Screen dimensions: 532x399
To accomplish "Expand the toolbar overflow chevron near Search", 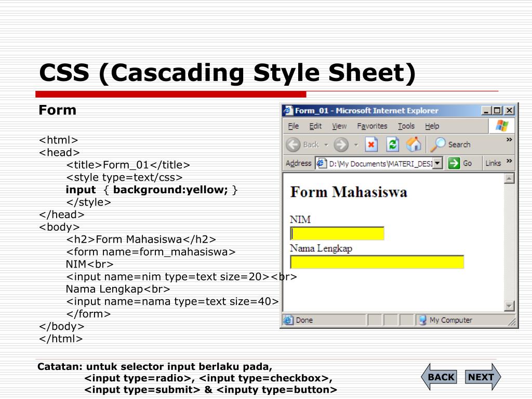I will tap(508, 140).
